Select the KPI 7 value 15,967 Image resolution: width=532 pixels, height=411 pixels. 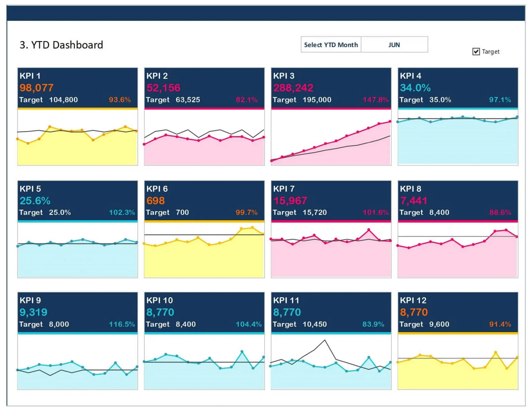(x=290, y=201)
